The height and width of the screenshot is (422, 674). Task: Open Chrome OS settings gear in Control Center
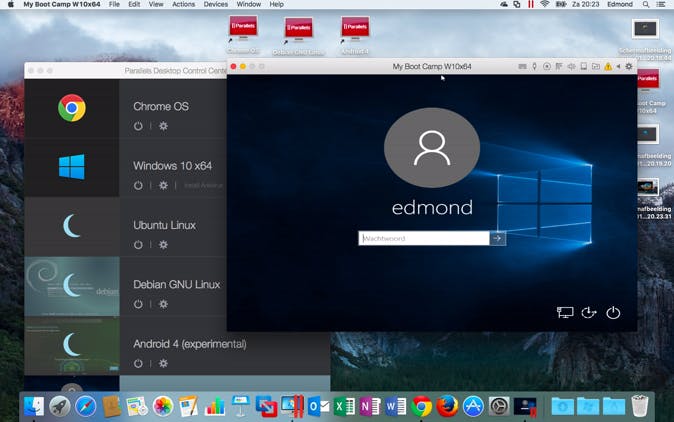pyautogui.click(x=163, y=126)
